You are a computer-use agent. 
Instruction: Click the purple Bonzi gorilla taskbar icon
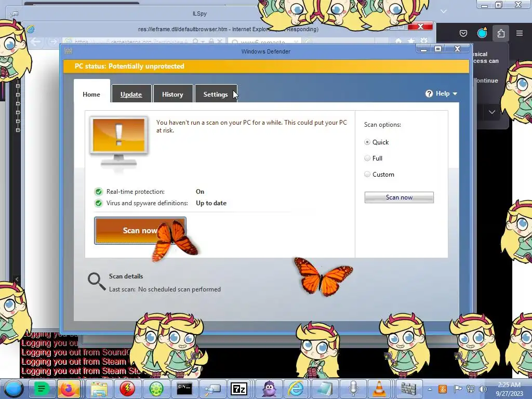point(269,389)
